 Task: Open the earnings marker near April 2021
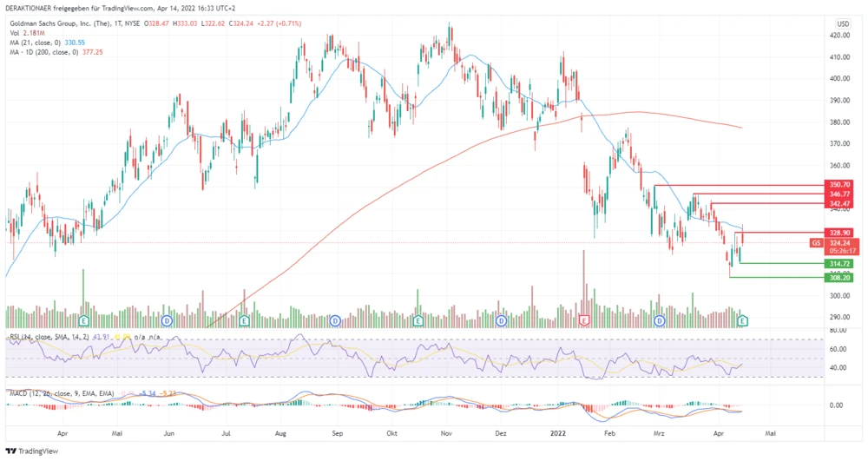(84, 320)
